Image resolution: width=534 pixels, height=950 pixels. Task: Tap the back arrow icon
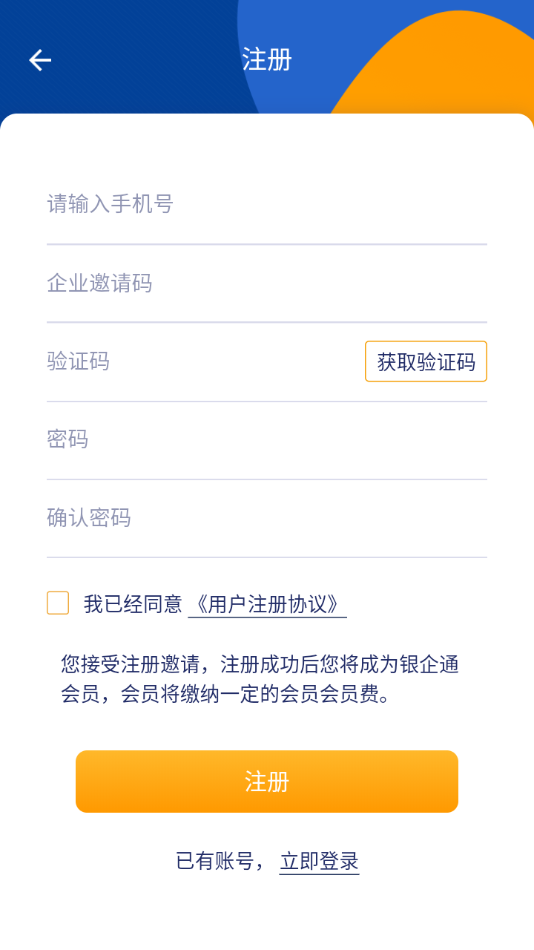pyautogui.click(x=40, y=60)
